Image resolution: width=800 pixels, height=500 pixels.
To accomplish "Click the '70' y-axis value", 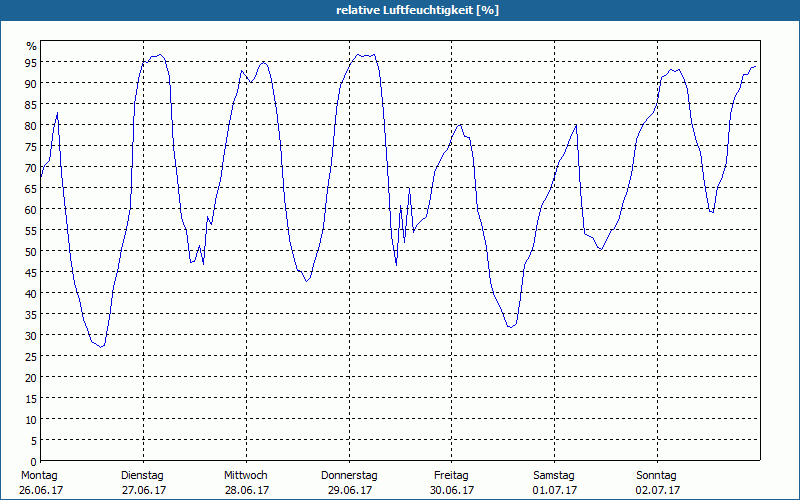I will [x=31, y=167].
